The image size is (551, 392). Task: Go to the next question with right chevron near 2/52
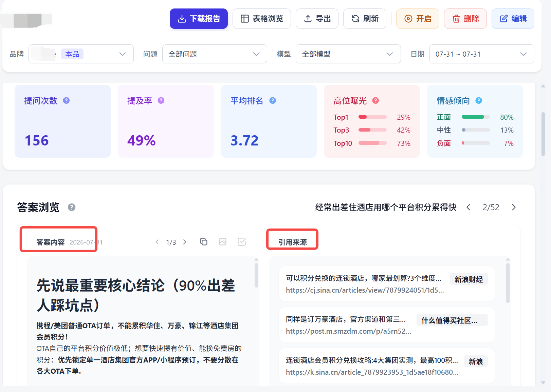coord(514,207)
